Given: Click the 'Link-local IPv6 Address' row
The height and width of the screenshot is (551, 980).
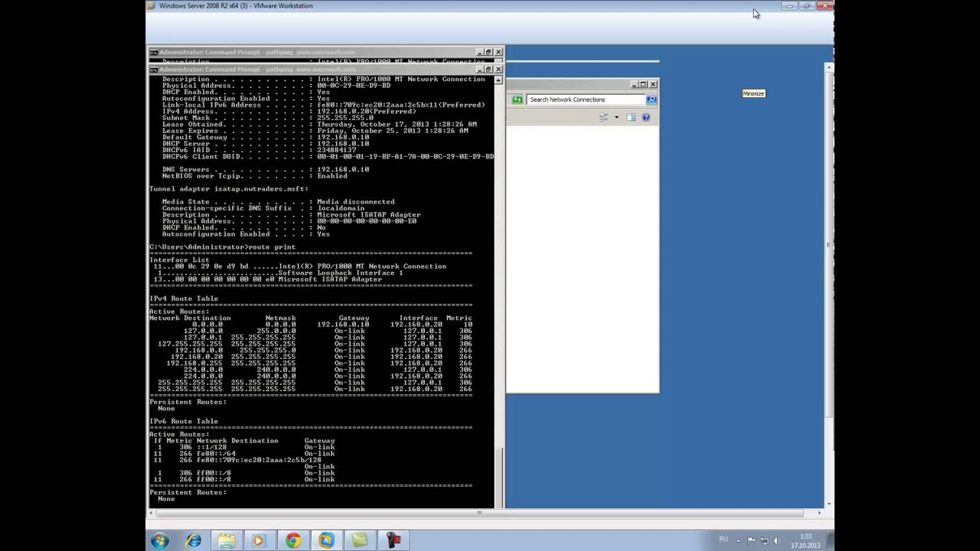Looking at the screenshot, I should 323,105.
